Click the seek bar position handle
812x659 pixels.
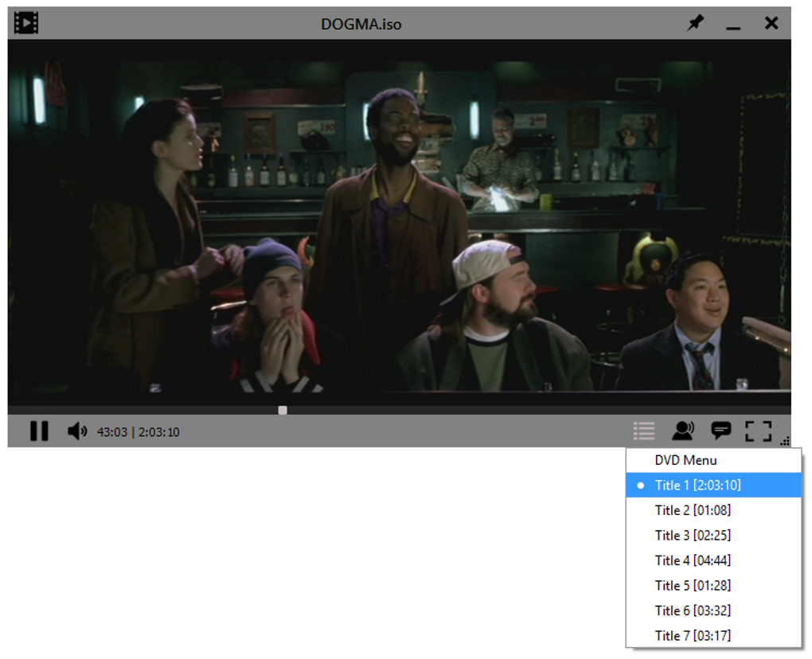tap(283, 410)
